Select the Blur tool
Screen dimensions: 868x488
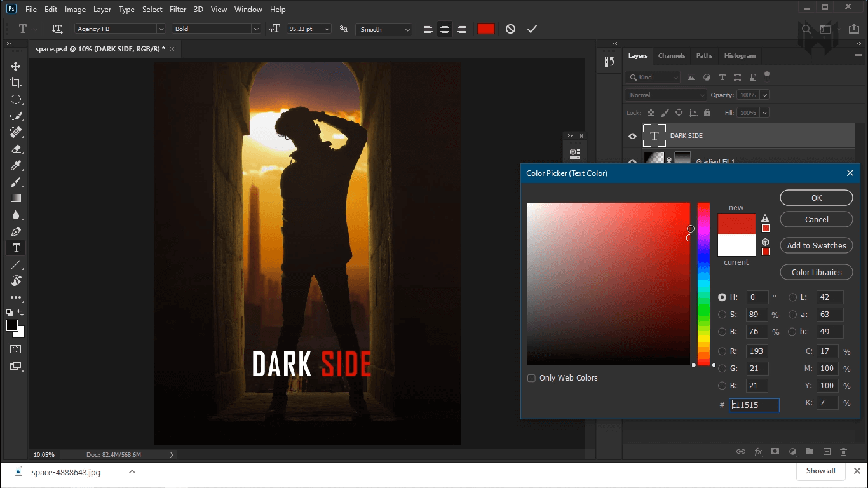(16, 215)
